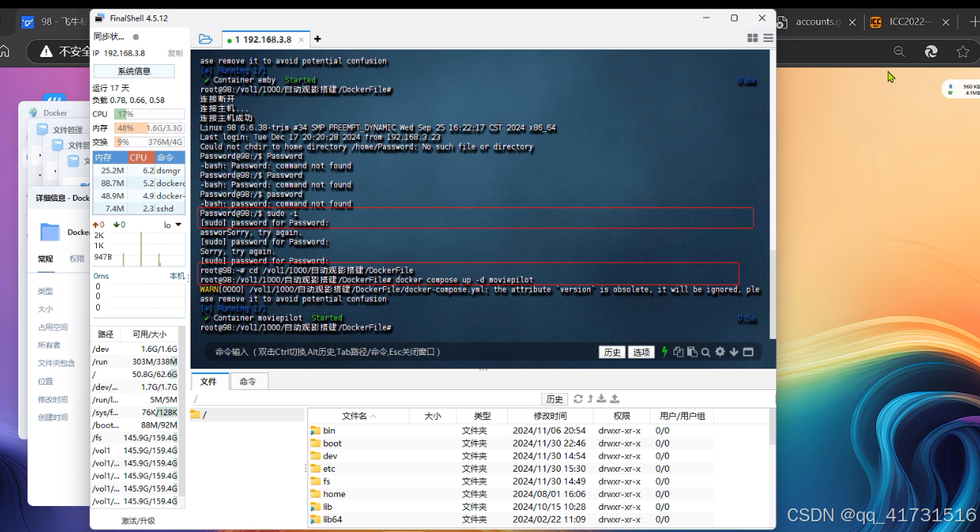This screenshot has height=532, width=980.
Task: Sort files by 文件名 column
Action: 358,416
